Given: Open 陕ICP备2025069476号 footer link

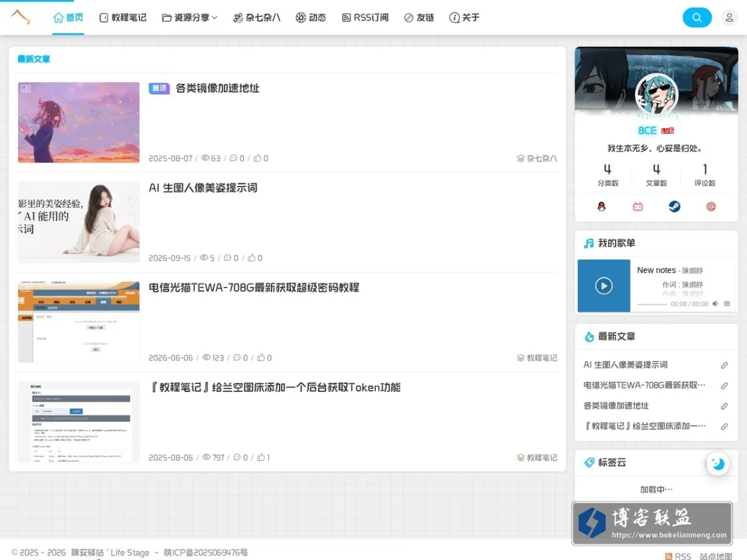Looking at the screenshot, I should click(x=206, y=553).
